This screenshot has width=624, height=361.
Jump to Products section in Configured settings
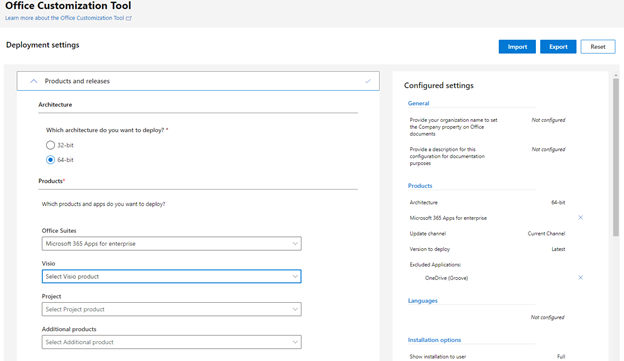pos(420,186)
